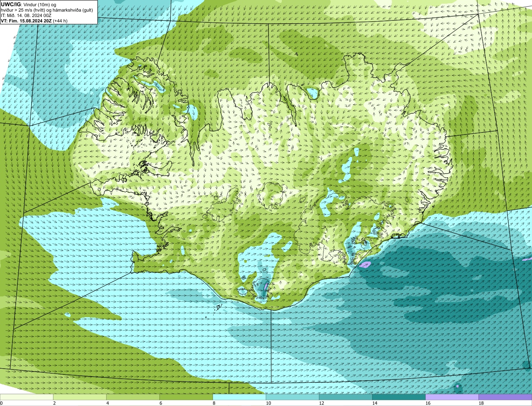Click the scale label '4'
Screen dimensions: 532x406
tap(108, 403)
